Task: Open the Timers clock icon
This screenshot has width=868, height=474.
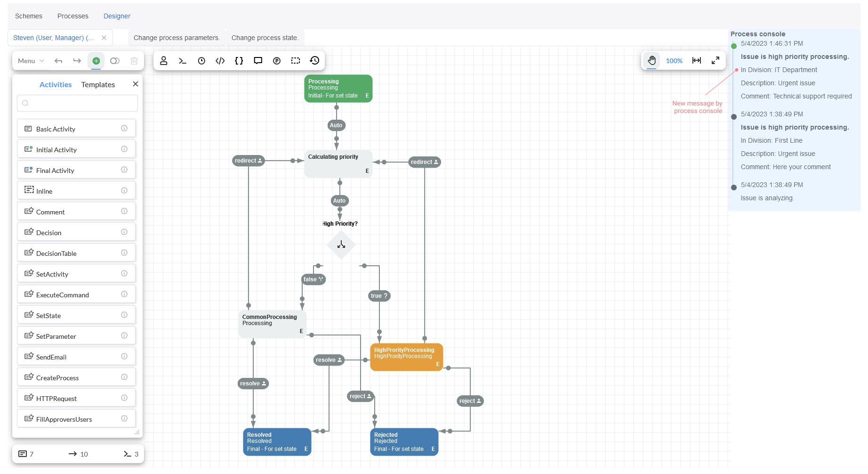Action: tap(201, 61)
